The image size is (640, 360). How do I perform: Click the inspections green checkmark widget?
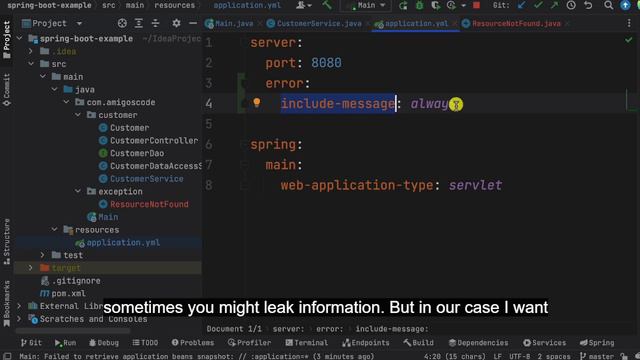[629, 40]
